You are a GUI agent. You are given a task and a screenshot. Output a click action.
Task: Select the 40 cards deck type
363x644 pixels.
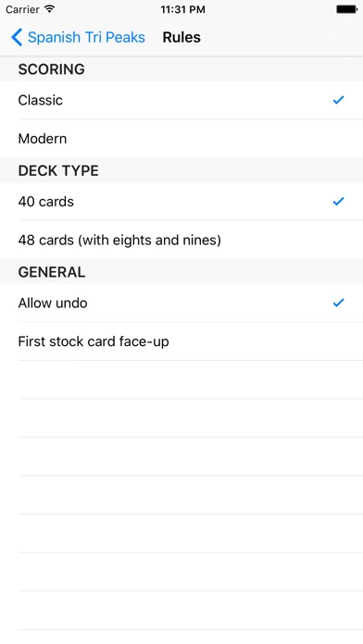[181, 202]
